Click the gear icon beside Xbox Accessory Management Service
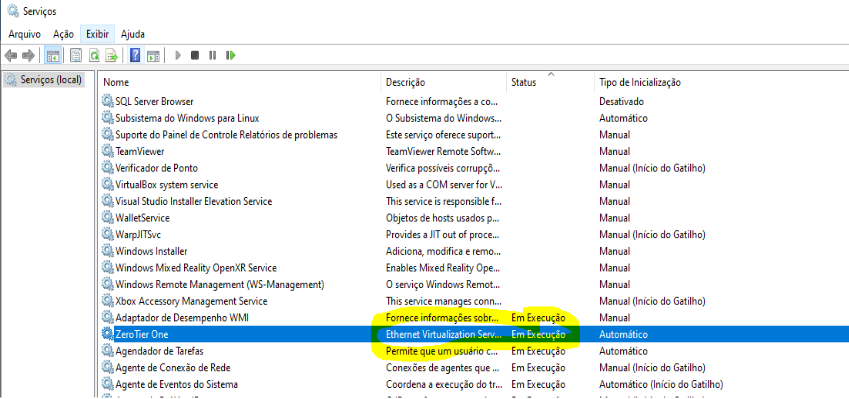This screenshot has width=849, height=399. tap(108, 301)
